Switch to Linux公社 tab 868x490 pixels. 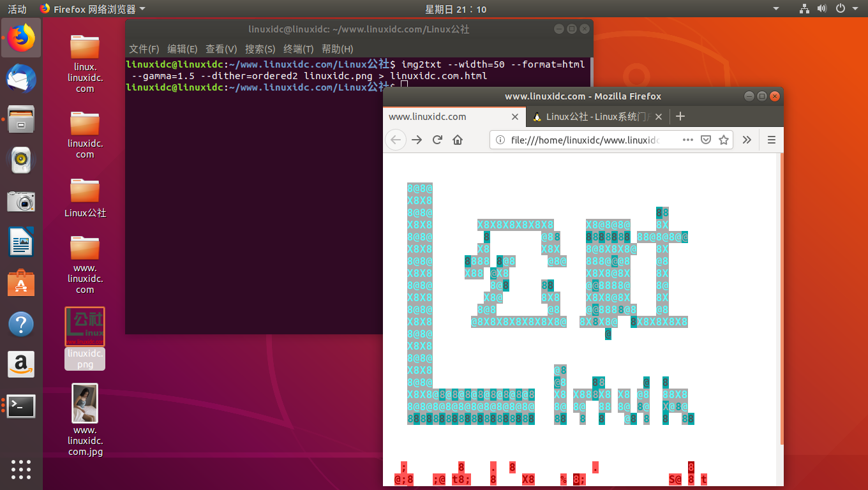(598, 117)
